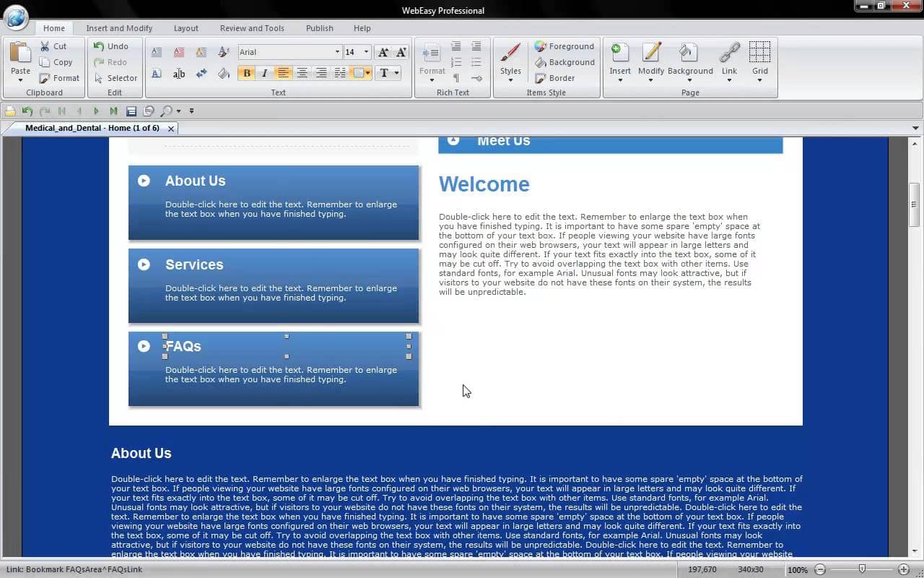
Task: Toggle Bold formatting
Action: pyautogui.click(x=247, y=73)
